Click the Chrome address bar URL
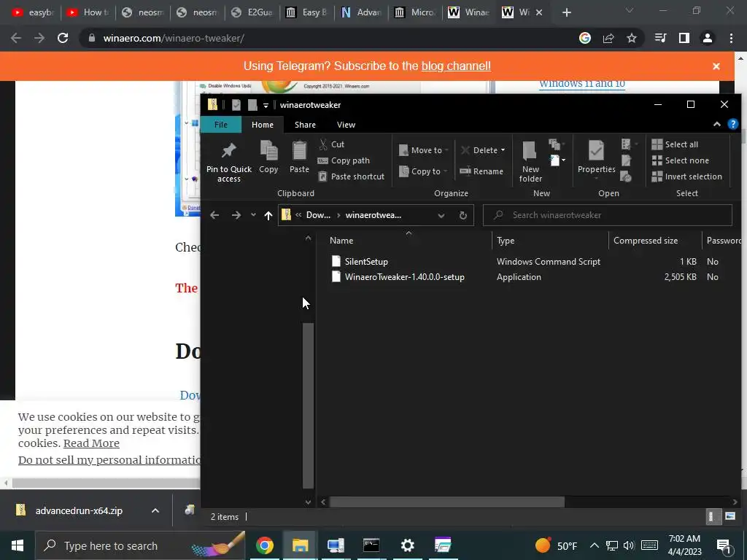The image size is (747, 560). [x=174, y=38]
